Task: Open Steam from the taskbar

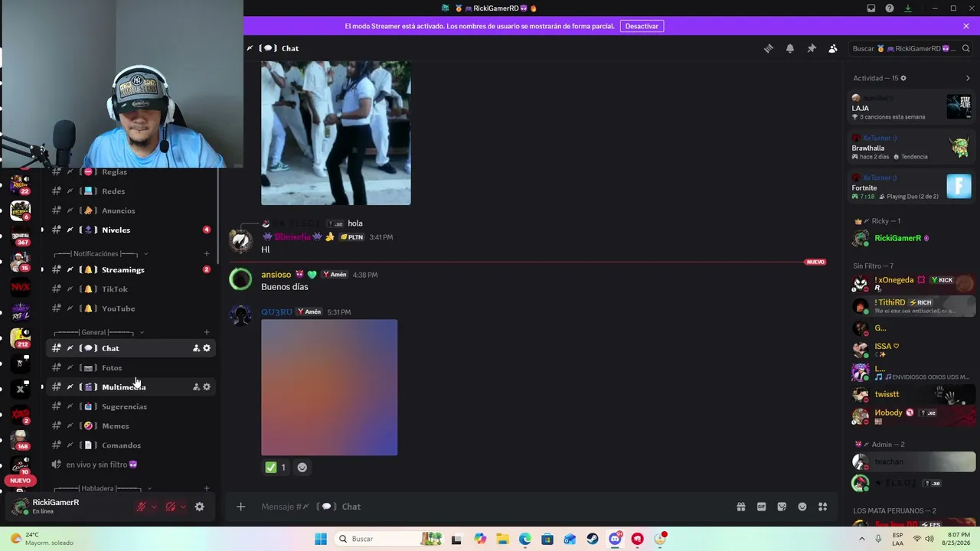Action: pos(593,539)
